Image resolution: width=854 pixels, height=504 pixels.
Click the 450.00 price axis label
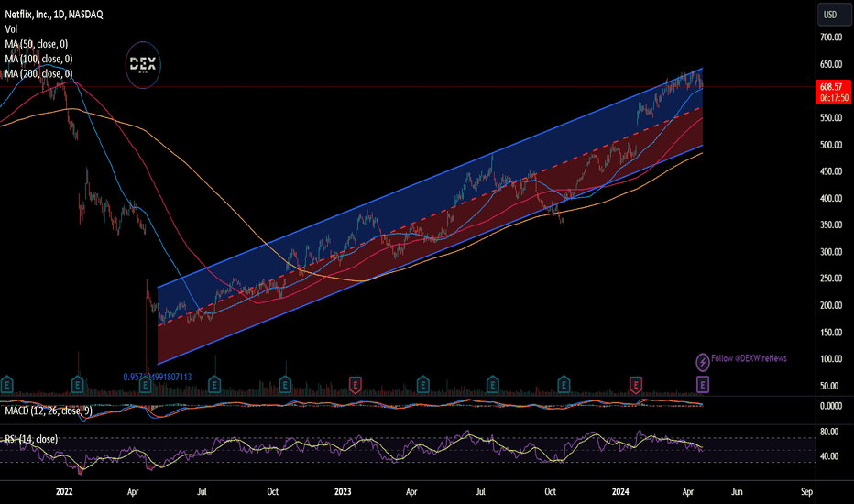(x=831, y=171)
